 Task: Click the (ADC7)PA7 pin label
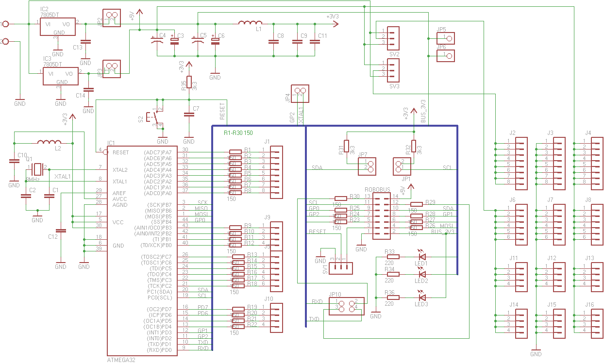coord(158,152)
